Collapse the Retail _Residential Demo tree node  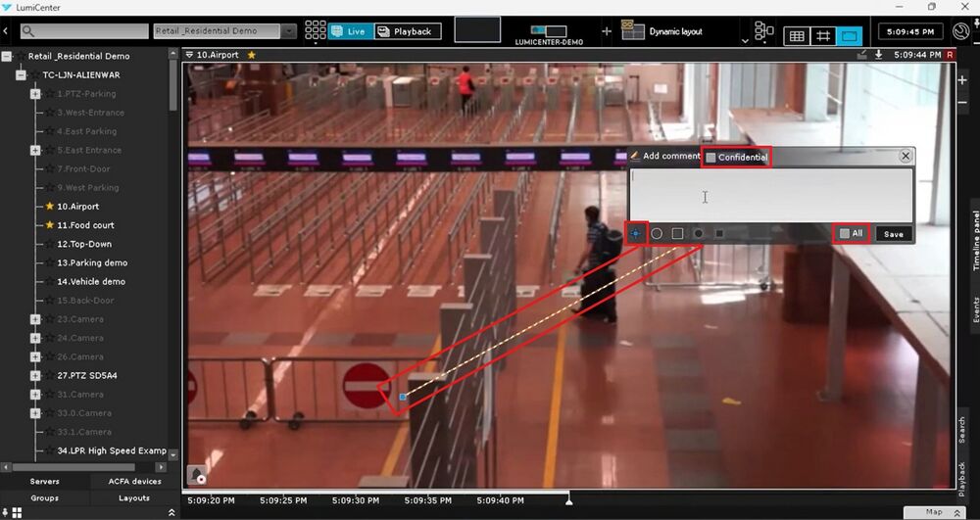pyautogui.click(x=7, y=57)
